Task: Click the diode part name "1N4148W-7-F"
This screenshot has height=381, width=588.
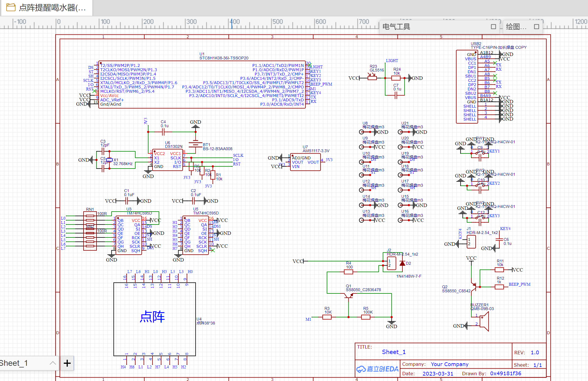Action: click(409, 276)
